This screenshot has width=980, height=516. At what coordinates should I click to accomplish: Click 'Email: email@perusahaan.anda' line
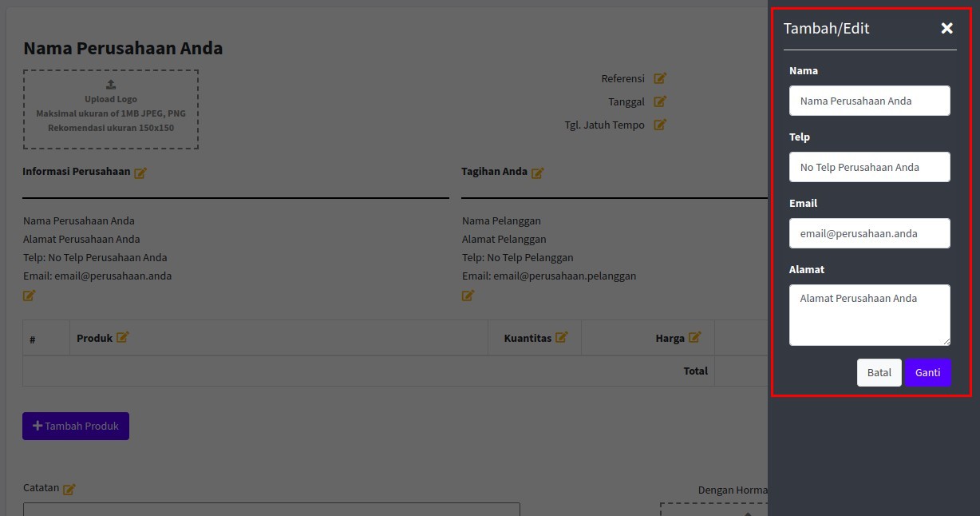[x=97, y=276]
